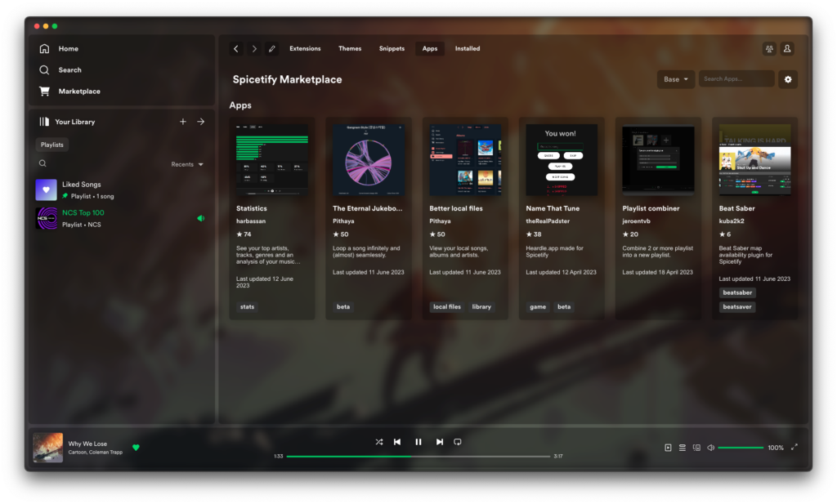
Task: Open author jeroentvb's link
Action: (x=636, y=221)
